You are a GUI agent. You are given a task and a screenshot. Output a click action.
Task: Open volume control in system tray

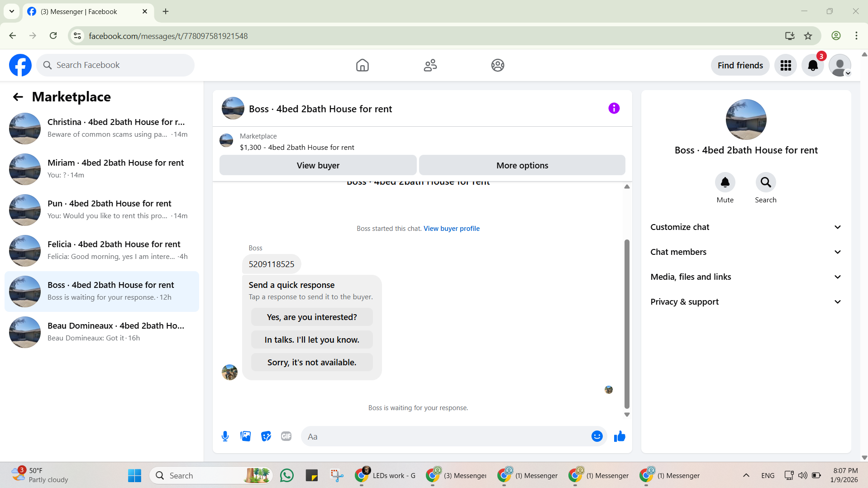tap(802, 475)
